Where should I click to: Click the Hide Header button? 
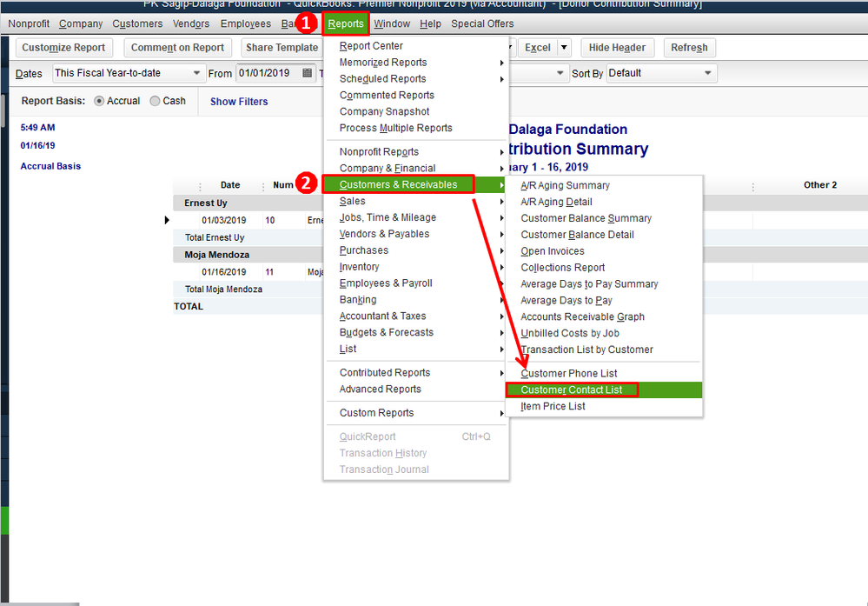(x=617, y=48)
